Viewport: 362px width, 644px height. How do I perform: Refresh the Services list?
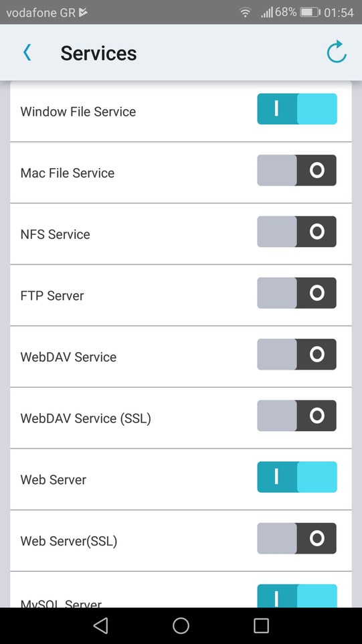coord(337,52)
